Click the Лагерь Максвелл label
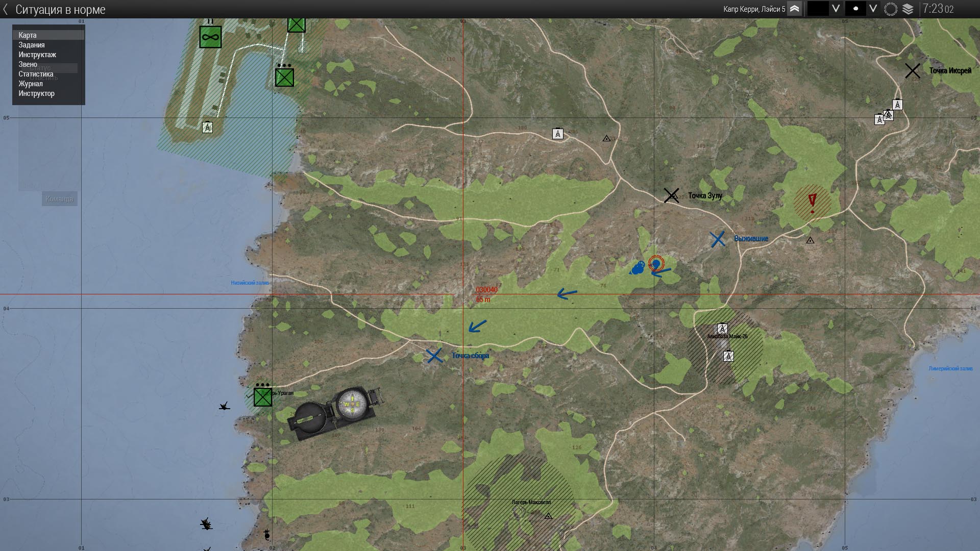The height and width of the screenshot is (551, 980). (531, 502)
